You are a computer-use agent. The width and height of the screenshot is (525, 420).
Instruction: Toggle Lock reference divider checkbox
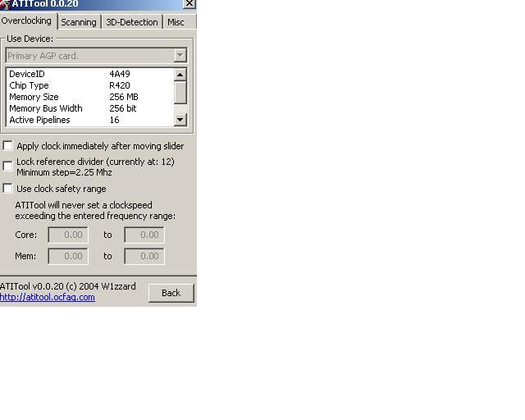[x=7, y=167]
